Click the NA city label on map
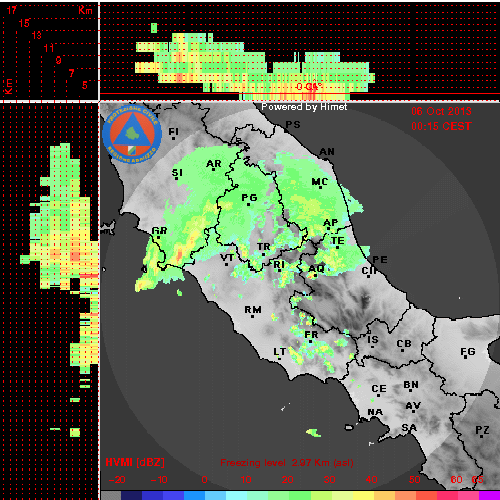The height and width of the screenshot is (500, 500). pyautogui.click(x=375, y=413)
